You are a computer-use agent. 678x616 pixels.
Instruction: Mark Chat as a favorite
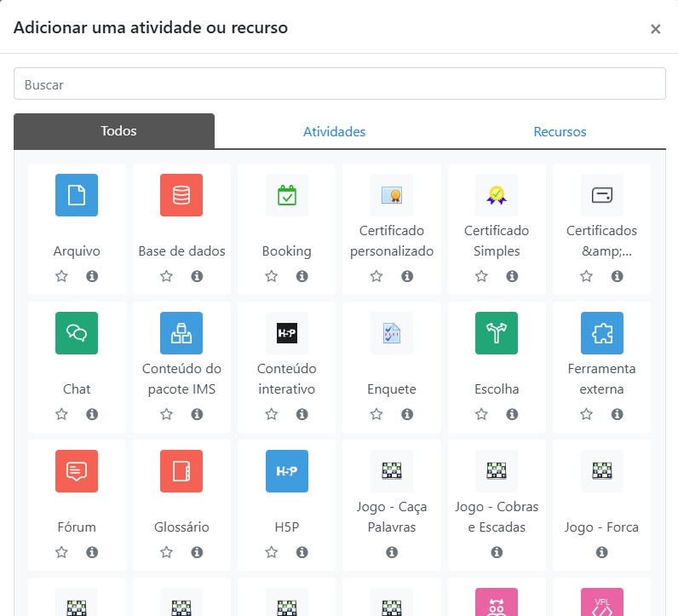[61, 414]
